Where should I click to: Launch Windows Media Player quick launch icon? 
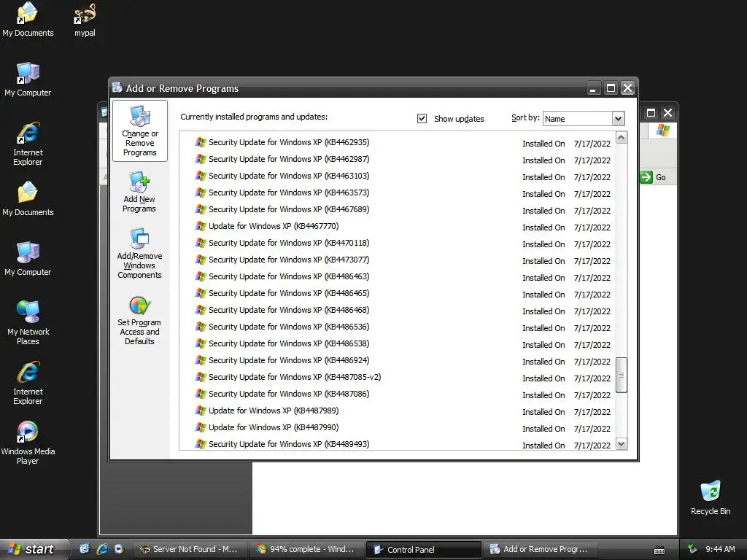tap(119, 549)
